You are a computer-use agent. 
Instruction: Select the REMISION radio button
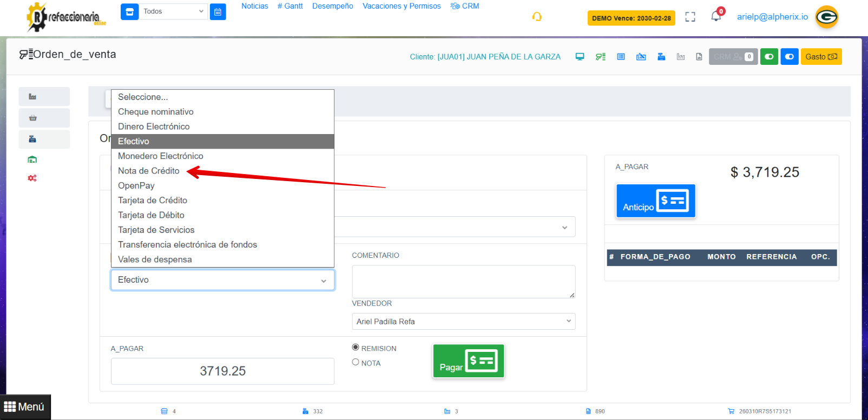click(x=356, y=348)
